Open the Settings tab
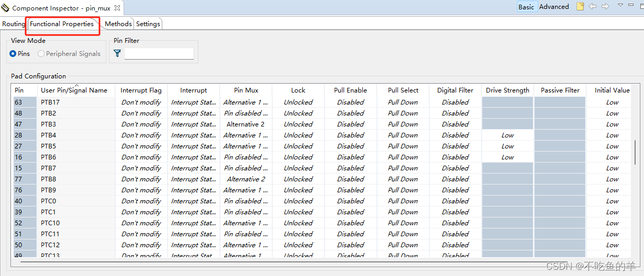Screen dimensions: 644x276 tap(148, 24)
